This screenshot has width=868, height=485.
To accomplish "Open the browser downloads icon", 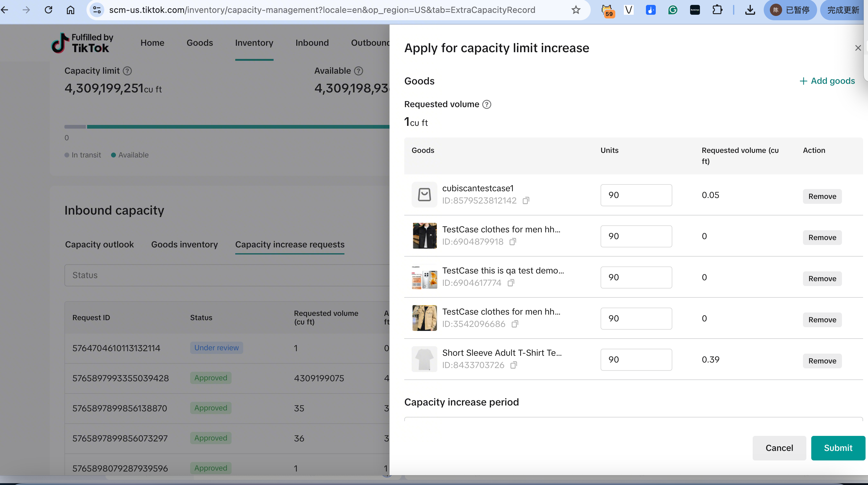I will (750, 10).
